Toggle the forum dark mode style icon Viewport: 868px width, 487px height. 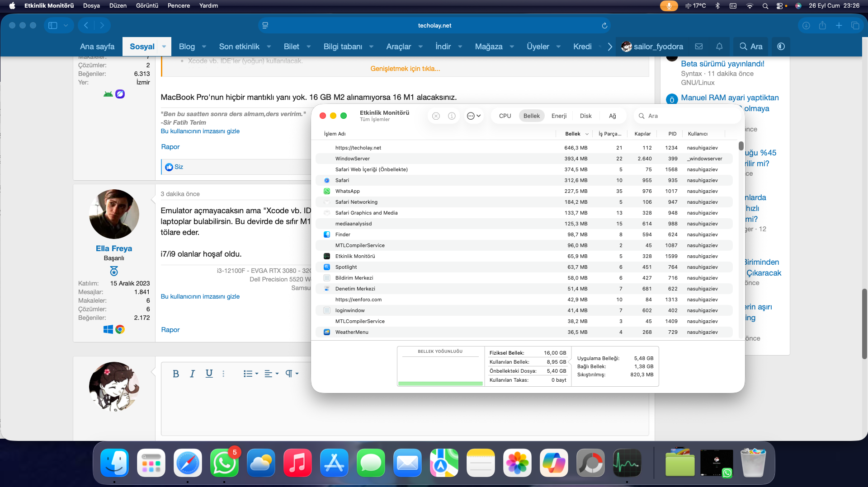pos(781,47)
